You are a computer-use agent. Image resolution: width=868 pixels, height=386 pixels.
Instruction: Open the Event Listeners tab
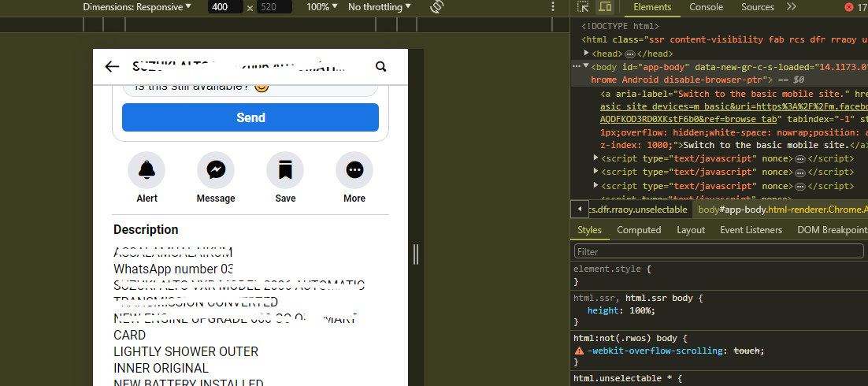(751, 230)
